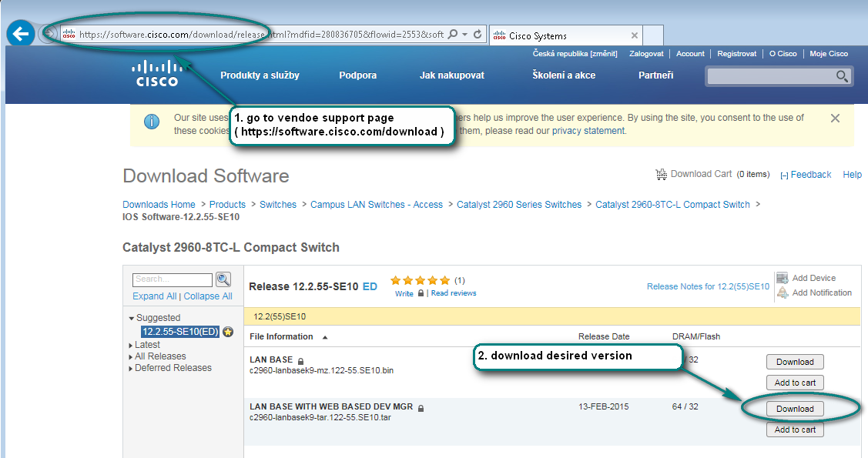Screen dimensions: 868x458
Task: Click Expand All in the release tree
Action: click(x=155, y=296)
